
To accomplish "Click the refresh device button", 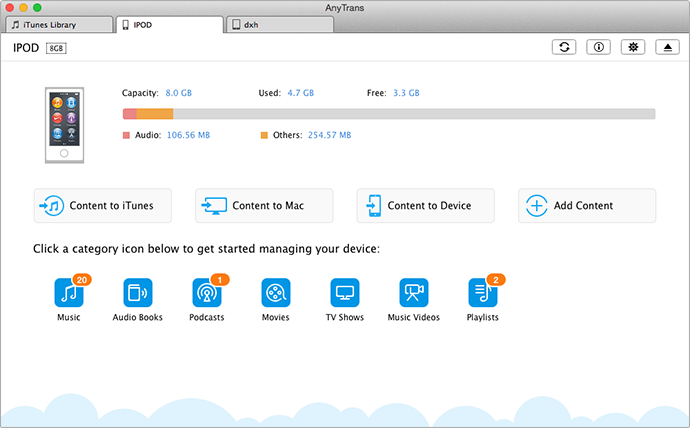I will (564, 47).
